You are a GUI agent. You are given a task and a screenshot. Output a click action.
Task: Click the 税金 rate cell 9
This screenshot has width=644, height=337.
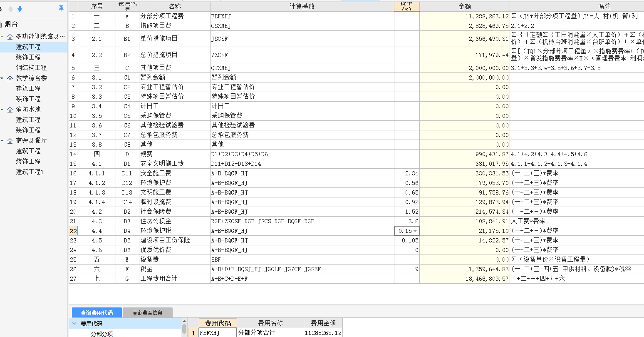[x=407, y=269]
